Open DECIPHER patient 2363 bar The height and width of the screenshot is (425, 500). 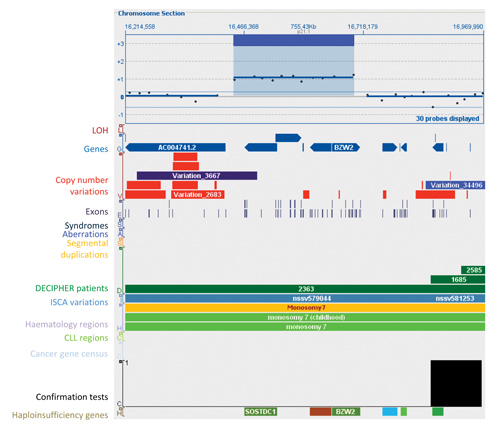click(305, 289)
